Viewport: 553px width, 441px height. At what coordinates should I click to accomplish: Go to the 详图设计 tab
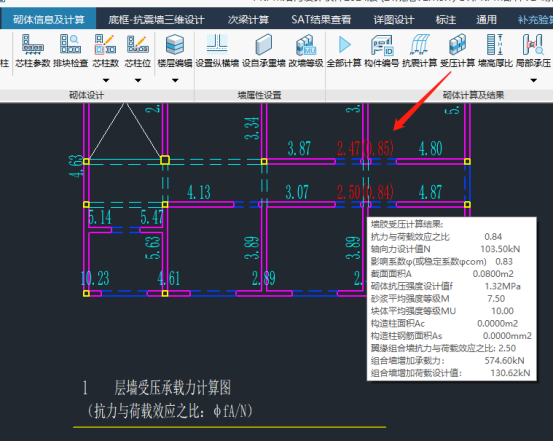coord(394,19)
